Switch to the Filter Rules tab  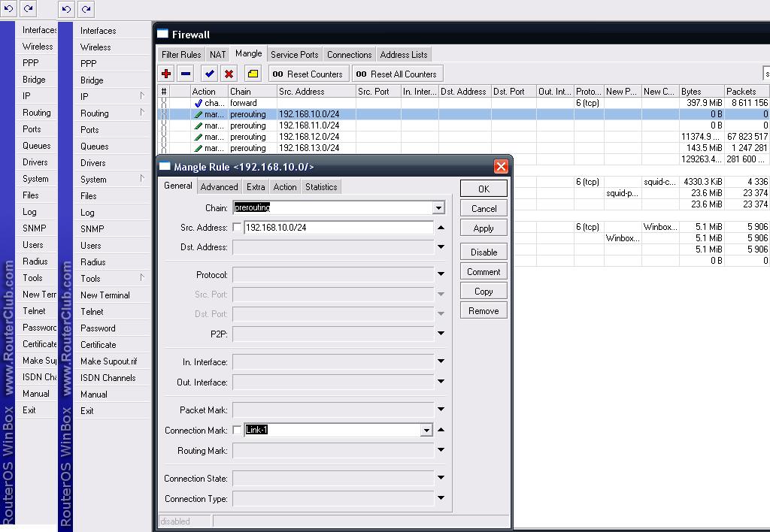181,54
